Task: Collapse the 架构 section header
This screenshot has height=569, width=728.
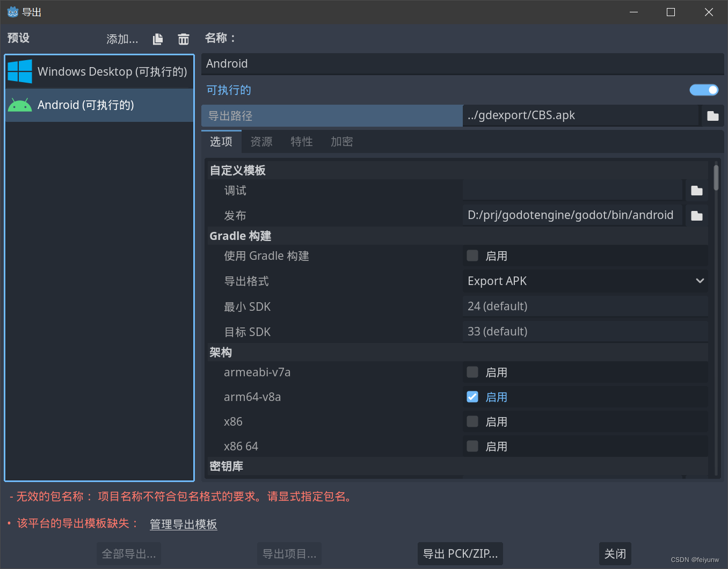Action: point(457,352)
